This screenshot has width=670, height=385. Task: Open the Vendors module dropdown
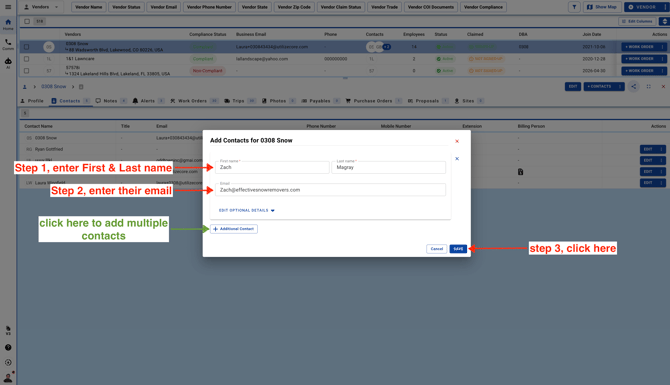coord(41,7)
